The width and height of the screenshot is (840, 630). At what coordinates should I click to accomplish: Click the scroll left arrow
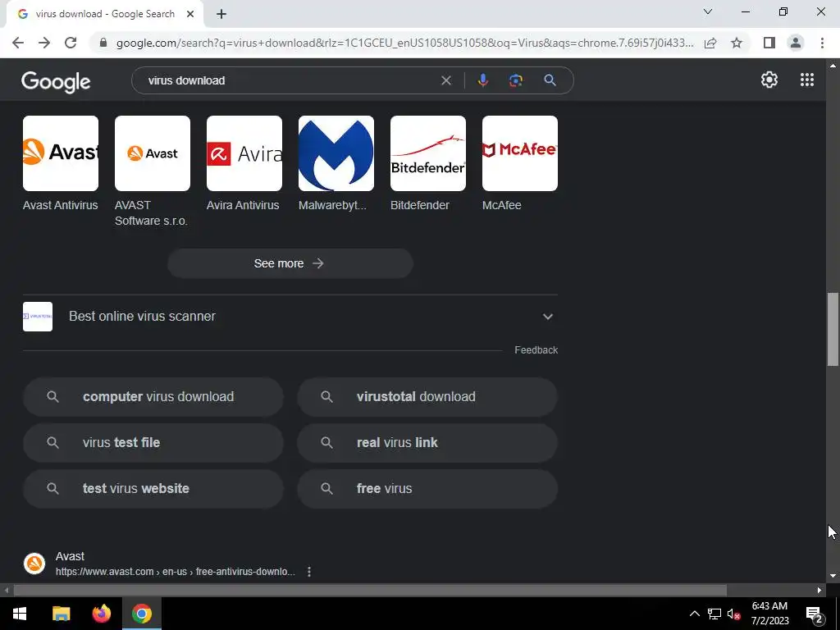pyautogui.click(x=7, y=590)
